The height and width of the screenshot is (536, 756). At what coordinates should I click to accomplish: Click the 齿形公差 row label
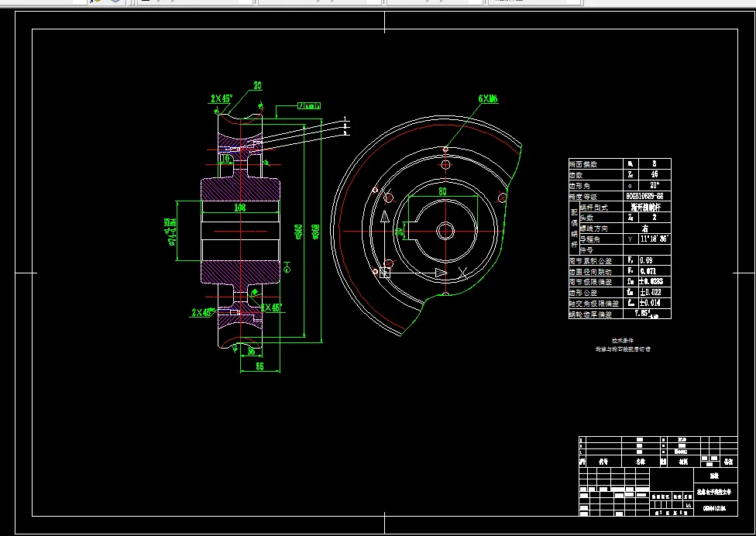tap(583, 293)
